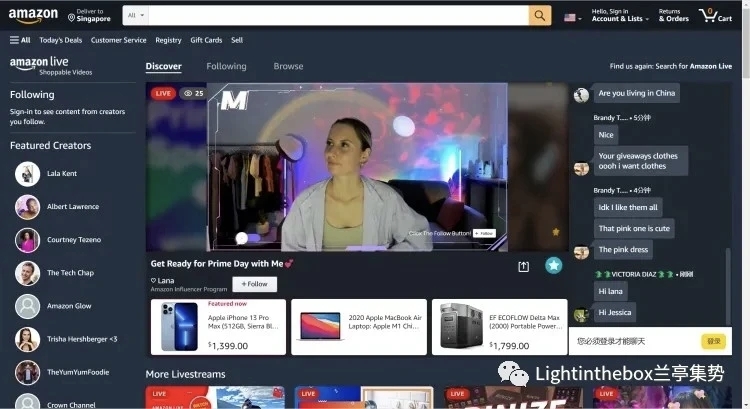
Task: Switch to the Discover tab
Action: coord(164,66)
